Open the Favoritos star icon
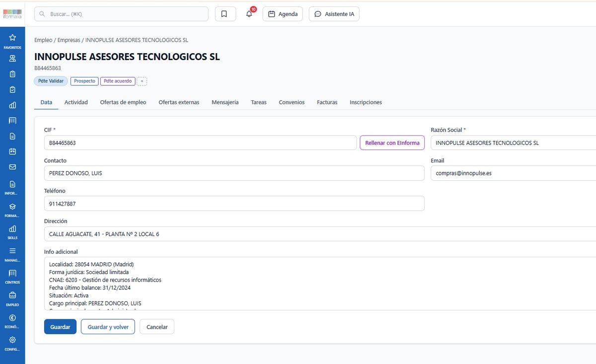 (x=12, y=38)
